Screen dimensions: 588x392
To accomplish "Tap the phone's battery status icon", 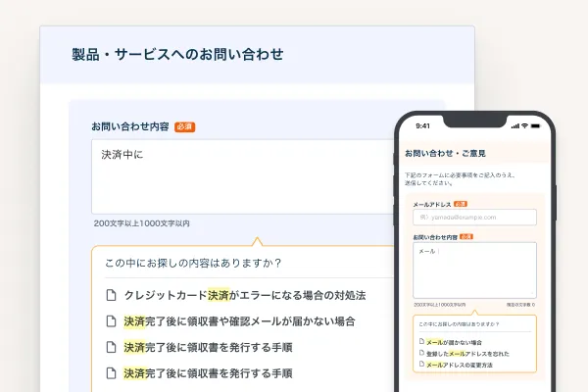I will 535,126.
